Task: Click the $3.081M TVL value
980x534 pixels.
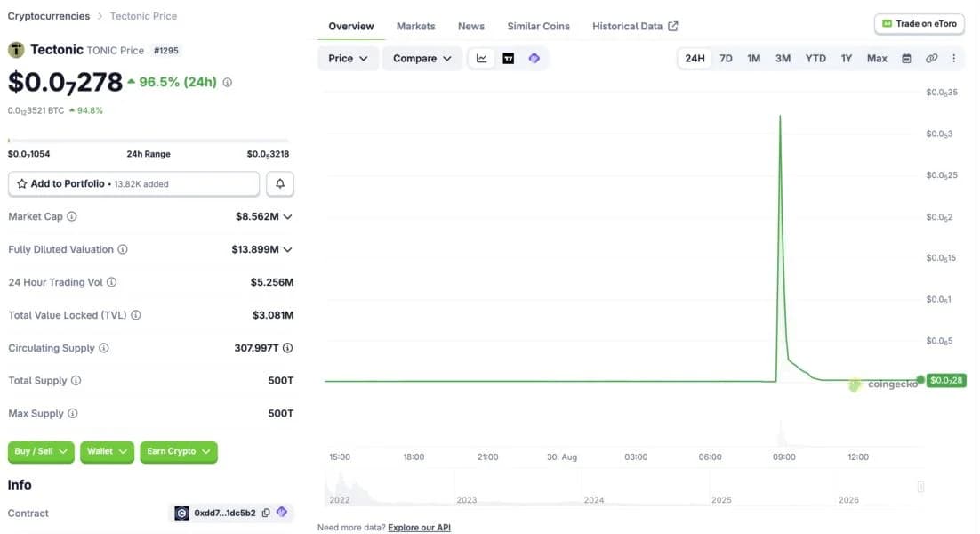Action: [273, 315]
